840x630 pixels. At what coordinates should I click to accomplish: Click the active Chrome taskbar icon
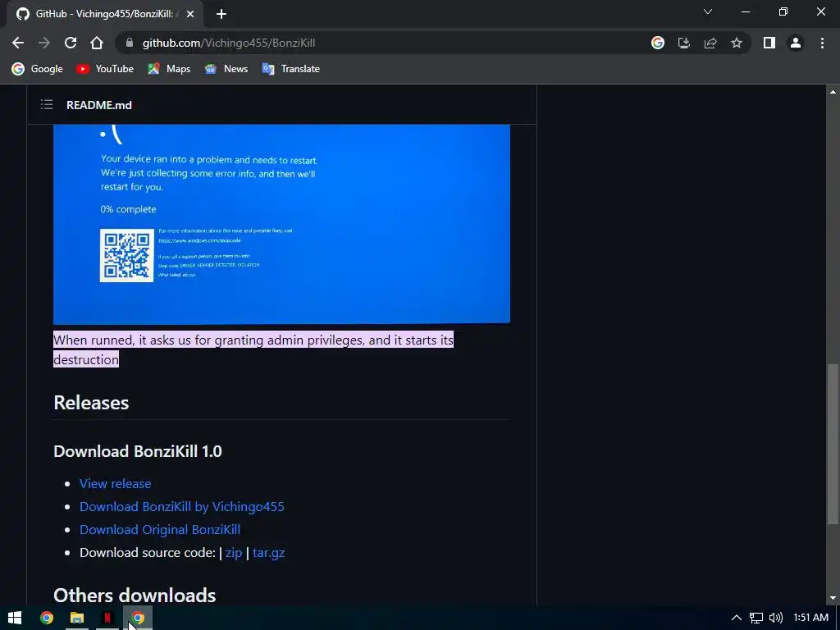(138, 618)
